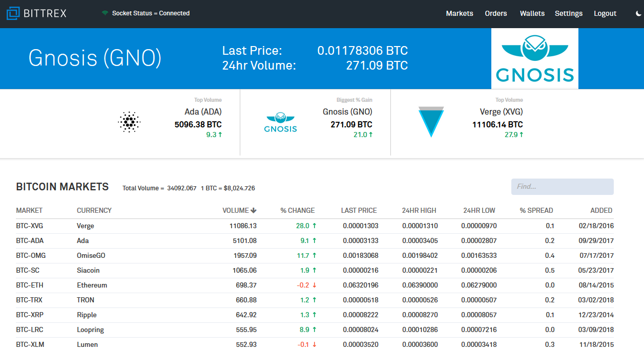Click the 'Siacoin' currency name cell

[88, 270]
